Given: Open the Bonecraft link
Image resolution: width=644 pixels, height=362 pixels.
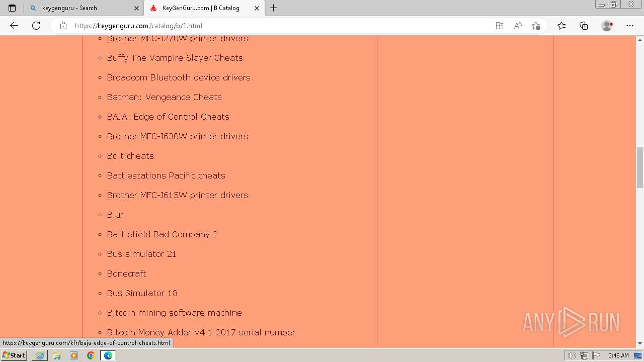Looking at the screenshot, I should tap(126, 274).
